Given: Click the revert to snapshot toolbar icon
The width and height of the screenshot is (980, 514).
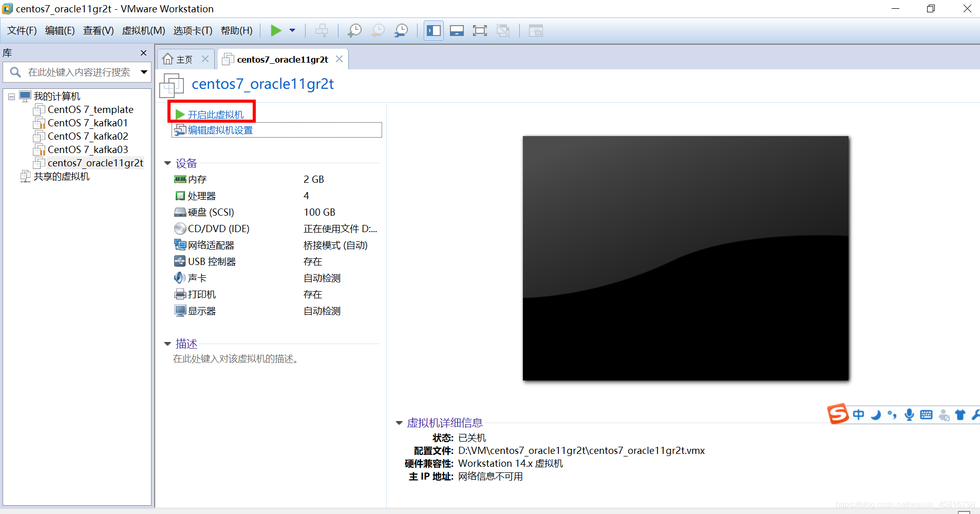Looking at the screenshot, I should 378,31.
